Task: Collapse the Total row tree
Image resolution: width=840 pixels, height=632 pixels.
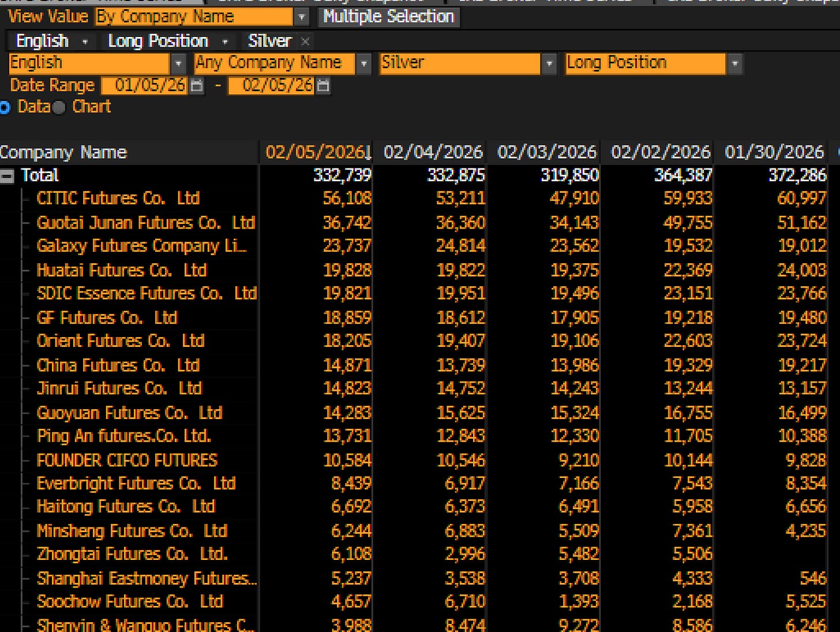Action: (7, 176)
